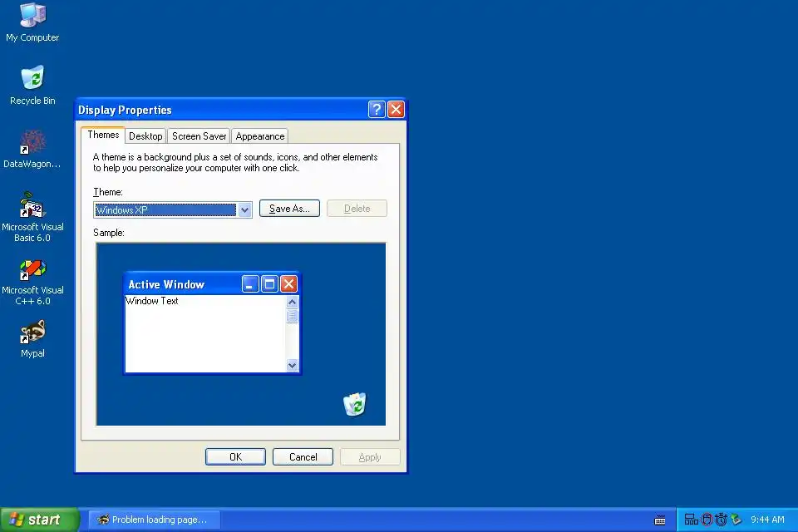Open the Appearance tab
The width and height of the screenshot is (798, 532).
(x=260, y=136)
